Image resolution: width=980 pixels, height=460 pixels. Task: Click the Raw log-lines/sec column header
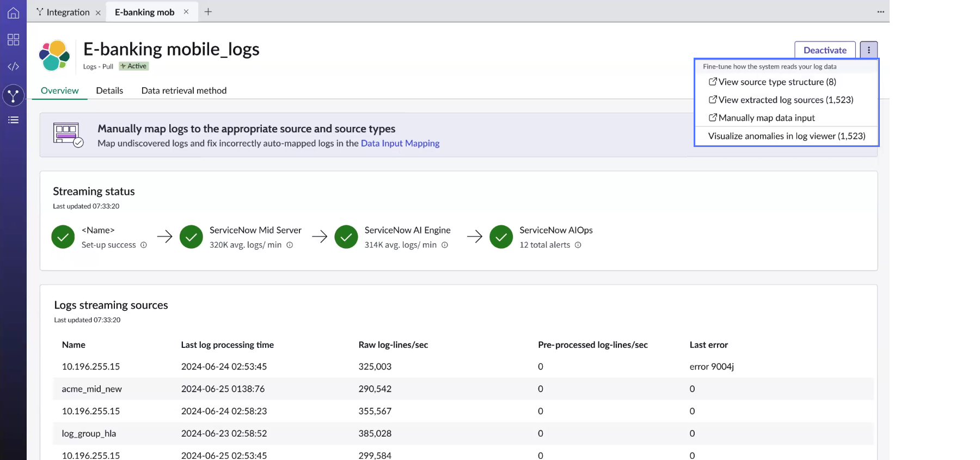(393, 345)
